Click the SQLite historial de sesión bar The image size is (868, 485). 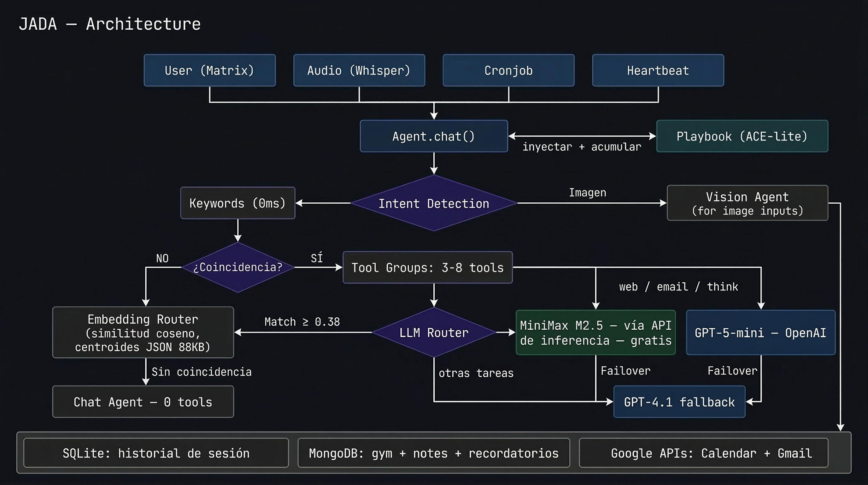(x=156, y=453)
